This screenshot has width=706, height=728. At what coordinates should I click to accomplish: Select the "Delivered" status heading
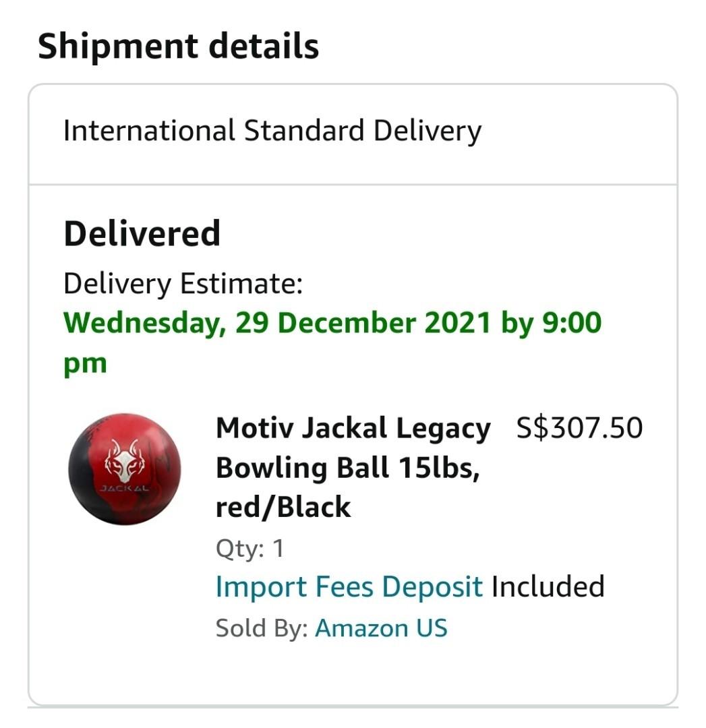141,232
